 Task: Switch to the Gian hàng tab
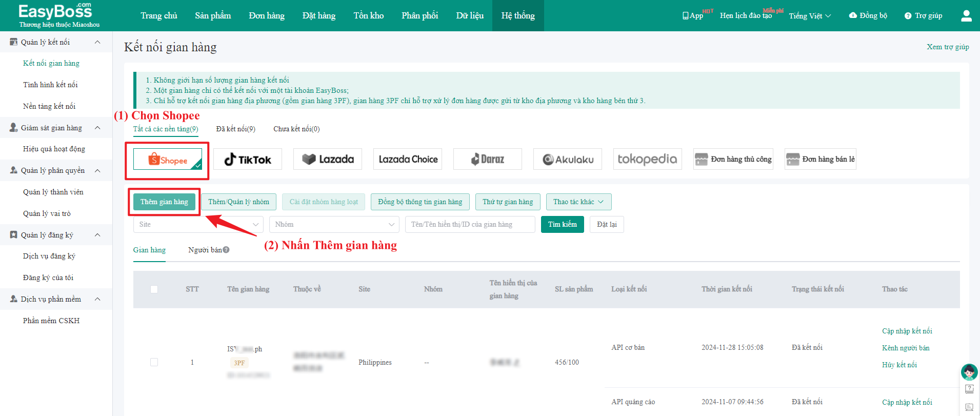click(149, 250)
